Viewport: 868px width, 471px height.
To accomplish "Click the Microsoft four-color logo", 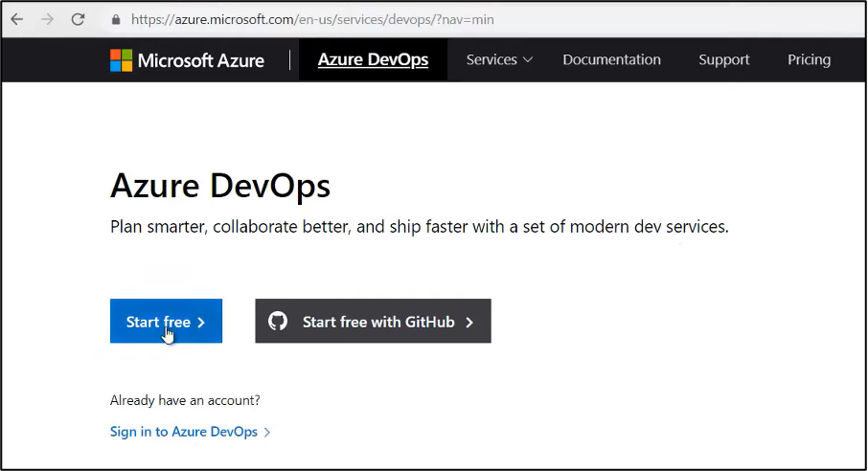I will [x=122, y=60].
